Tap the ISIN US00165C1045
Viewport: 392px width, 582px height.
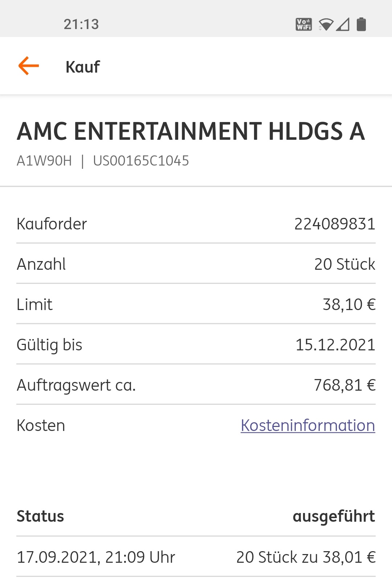click(141, 161)
